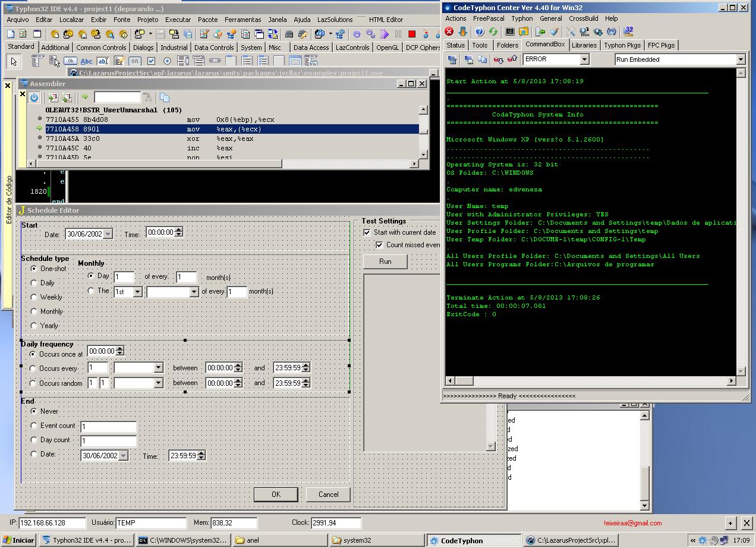Open the ERROR dropdown in CommandBox
Image resolution: width=756 pixels, height=548 pixels.
click(x=584, y=59)
